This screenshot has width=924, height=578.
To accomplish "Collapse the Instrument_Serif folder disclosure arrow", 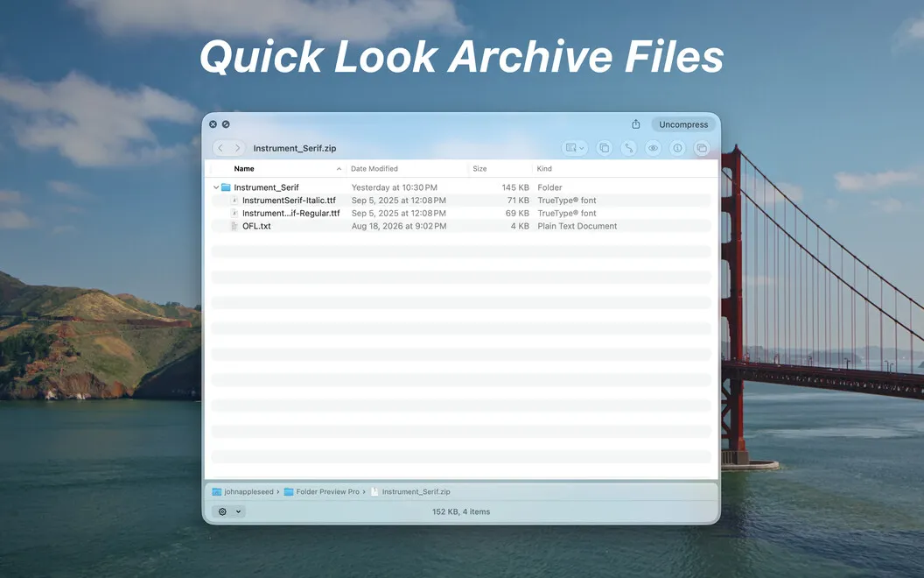I will click(216, 187).
